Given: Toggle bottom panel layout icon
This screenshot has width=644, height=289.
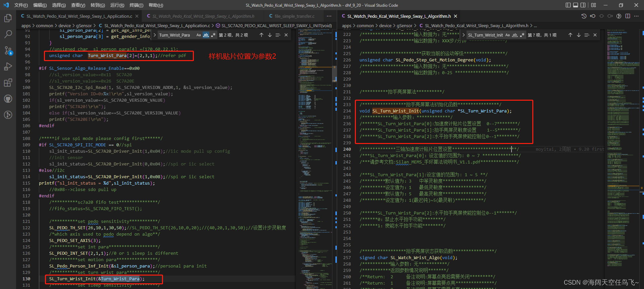Looking at the screenshot, I should [x=576, y=5].
